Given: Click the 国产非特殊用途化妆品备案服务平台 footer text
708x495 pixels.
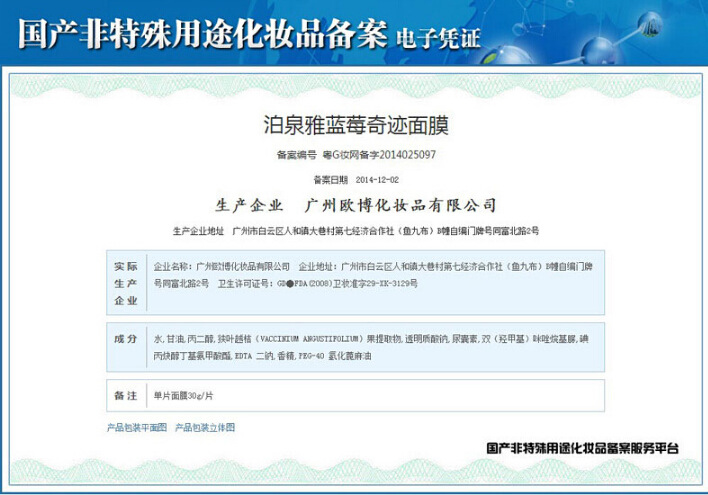Looking at the screenshot, I should pos(581,449).
